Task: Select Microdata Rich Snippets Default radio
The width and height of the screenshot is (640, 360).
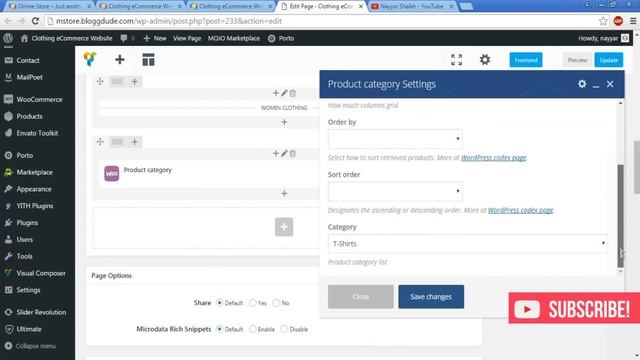Action: point(220,329)
